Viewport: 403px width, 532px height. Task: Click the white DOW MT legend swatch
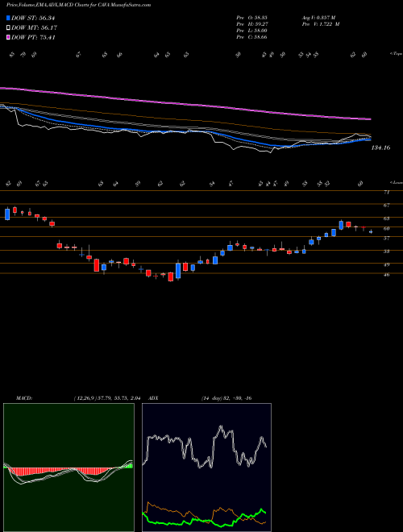[8, 27]
